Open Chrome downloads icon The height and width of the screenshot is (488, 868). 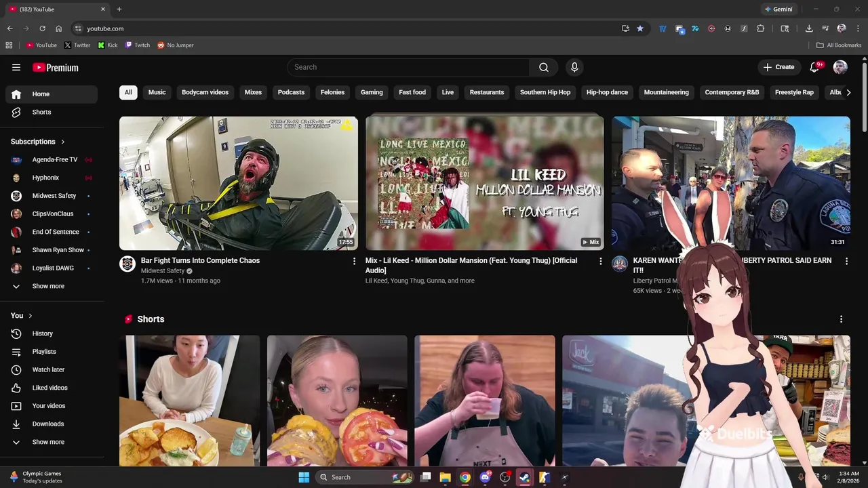[x=809, y=28]
